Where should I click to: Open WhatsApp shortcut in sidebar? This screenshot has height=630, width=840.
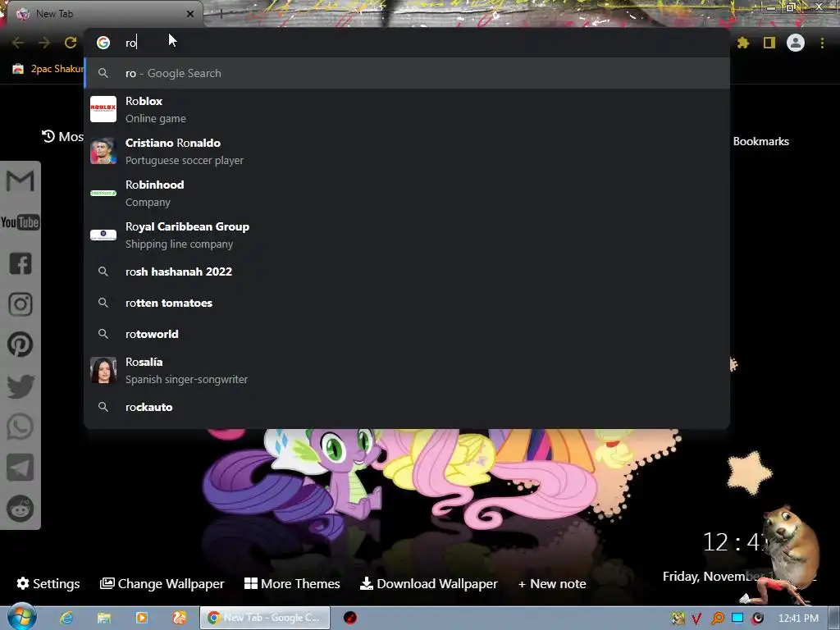pyautogui.click(x=21, y=427)
